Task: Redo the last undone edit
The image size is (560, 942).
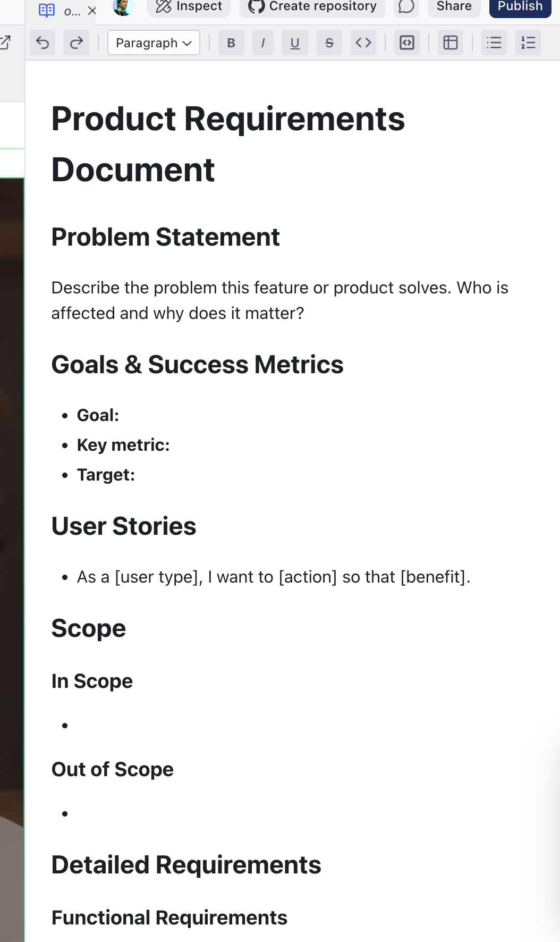Action: point(77,43)
